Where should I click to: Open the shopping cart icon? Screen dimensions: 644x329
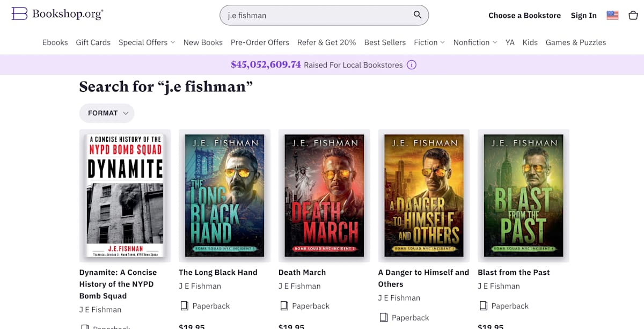pos(633,15)
